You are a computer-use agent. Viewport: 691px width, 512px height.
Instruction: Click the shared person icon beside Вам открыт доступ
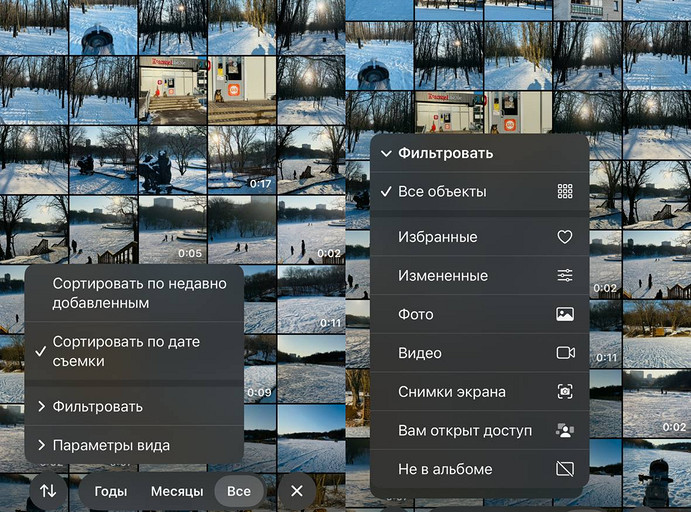click(565, 431)
